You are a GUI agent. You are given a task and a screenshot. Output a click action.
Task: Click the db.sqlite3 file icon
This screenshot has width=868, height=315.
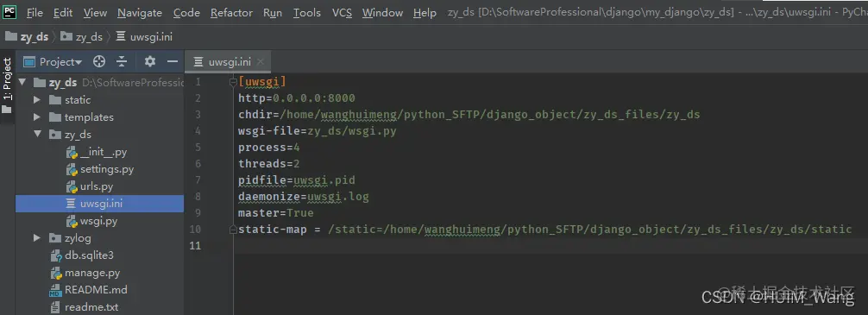pos(55,255)
